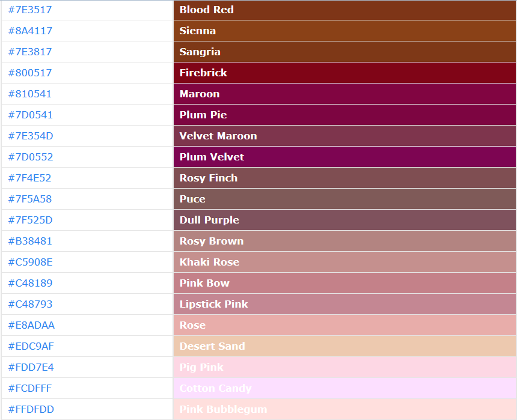The image size is (517, 420).
Task: Open the #8A4117 Sienna hex link
Action: [27, 31]
